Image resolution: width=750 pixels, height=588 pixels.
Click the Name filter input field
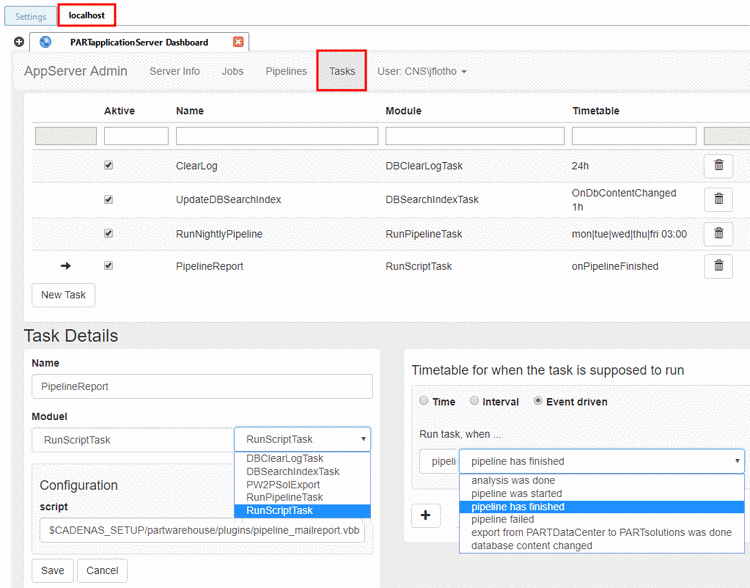(x=277, y=136)
